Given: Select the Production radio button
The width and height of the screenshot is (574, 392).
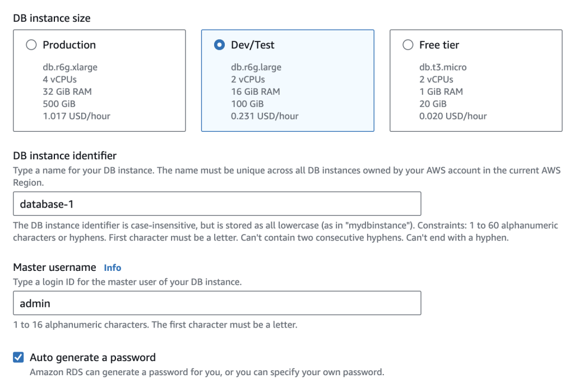Looking at the screenshot, I should click(x=32, y=45).
